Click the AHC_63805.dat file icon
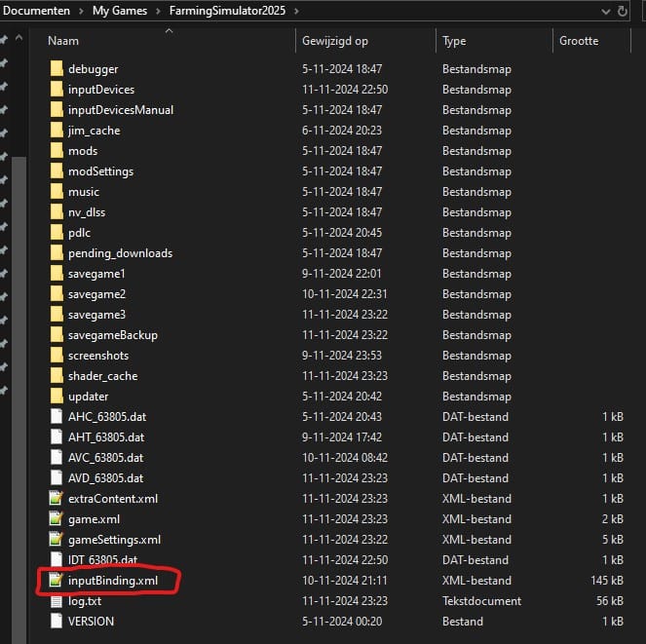This screenshot has height=644, width=646. point(57,417)
